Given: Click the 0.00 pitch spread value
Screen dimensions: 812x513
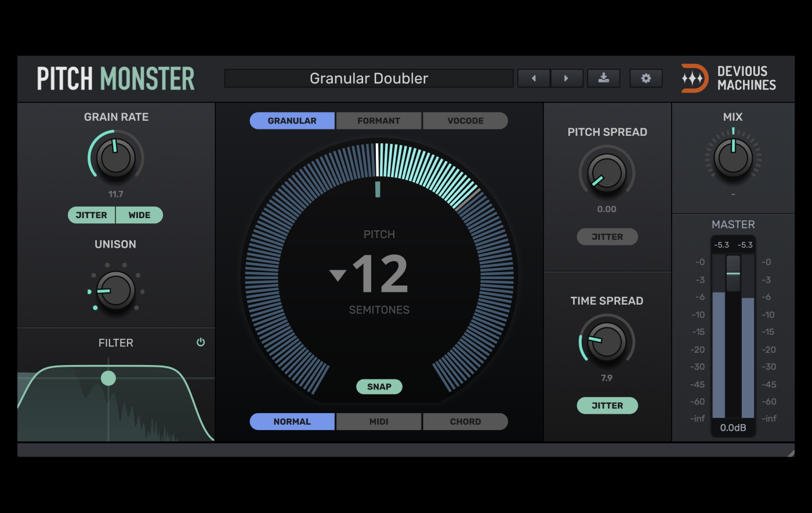Looking at the screenshot, I should (x=607, y=209).
